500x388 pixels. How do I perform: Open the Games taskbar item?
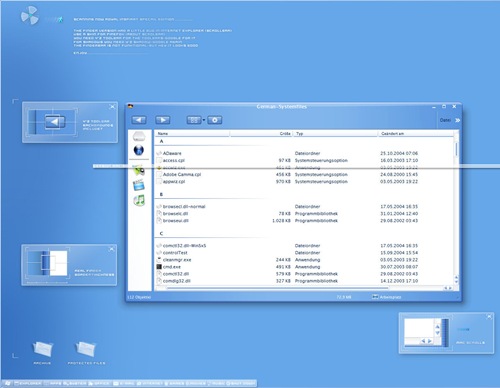[175, 383]
